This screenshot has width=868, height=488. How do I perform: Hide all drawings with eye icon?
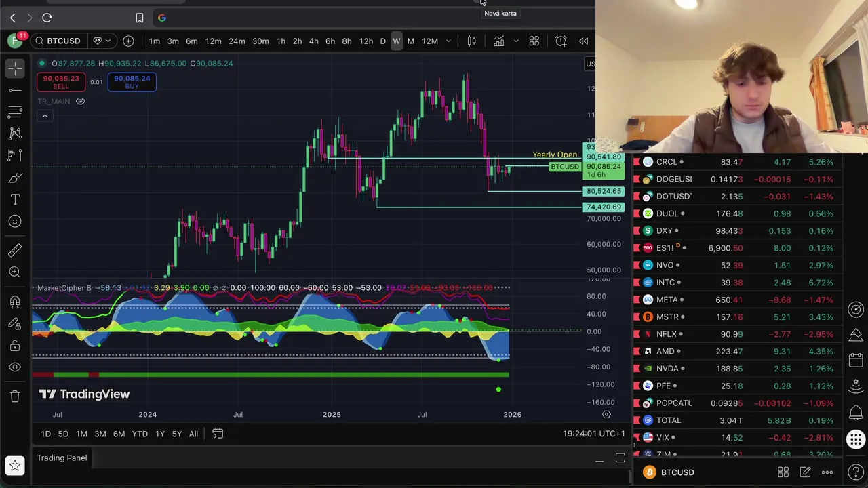[x=15, y=367]
